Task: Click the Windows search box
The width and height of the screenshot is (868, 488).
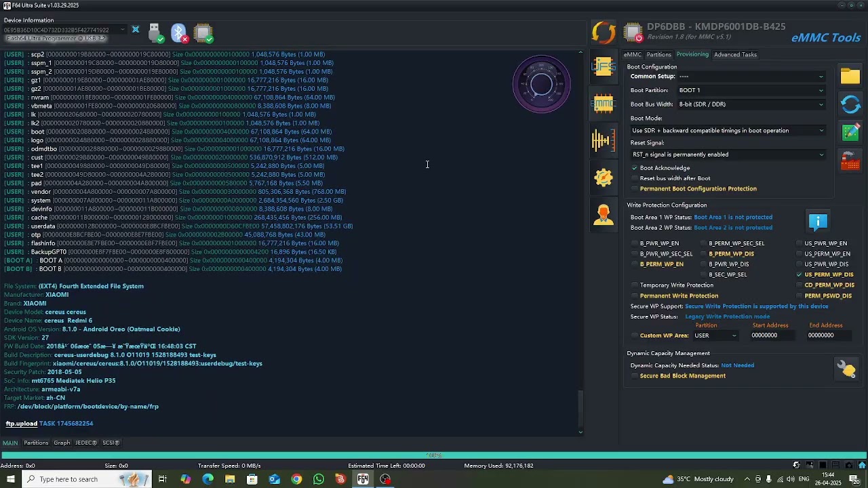Action: point(87,479)
